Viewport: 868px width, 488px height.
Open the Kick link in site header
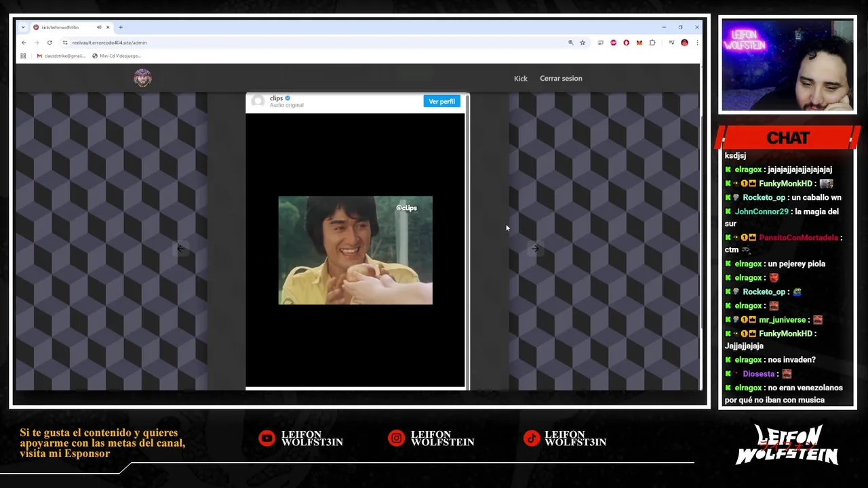(x=520, y=79)
